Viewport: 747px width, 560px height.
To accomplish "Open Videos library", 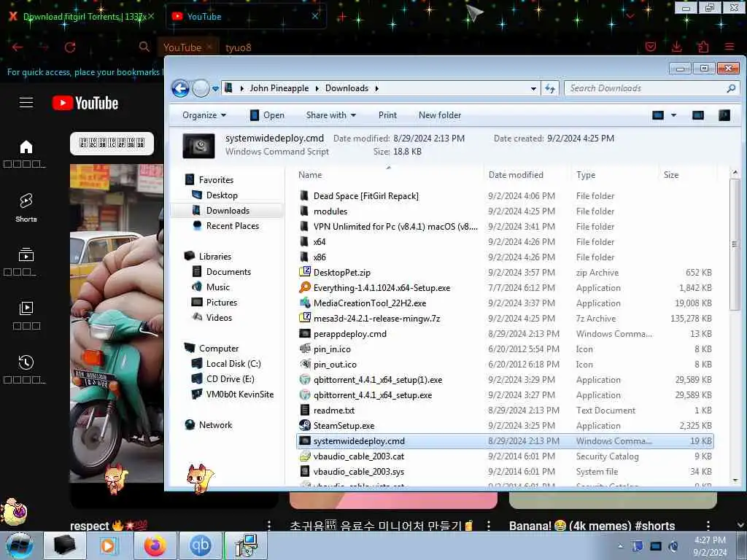I will click(x=219, y=318).
